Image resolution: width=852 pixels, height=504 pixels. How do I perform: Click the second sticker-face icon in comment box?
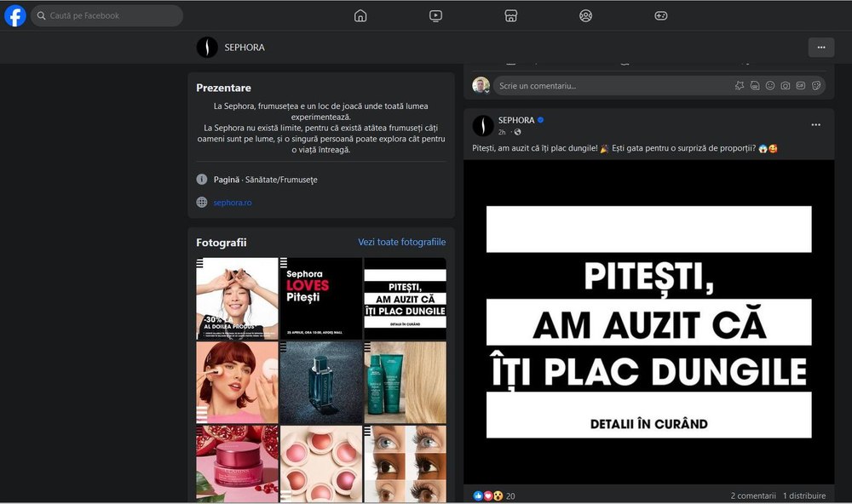tap(755, 86)
